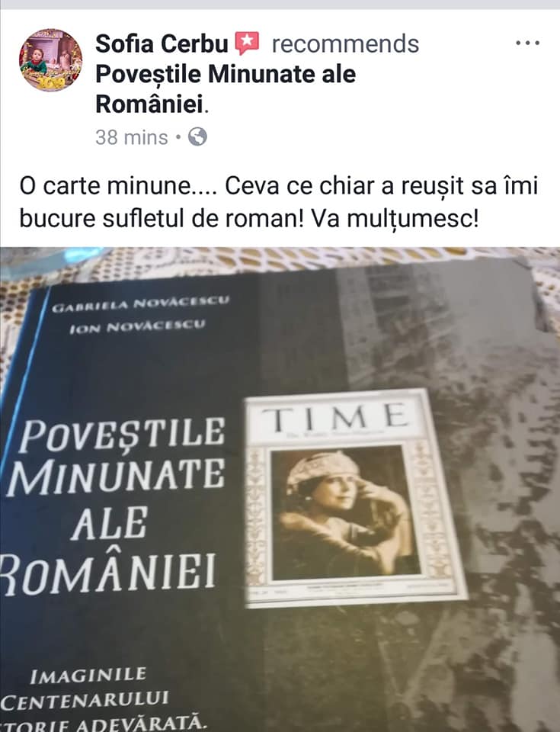The image size is (560, 732).
Task: Tap the woman's portrait on TIME cover
Action: click(344, 512)
